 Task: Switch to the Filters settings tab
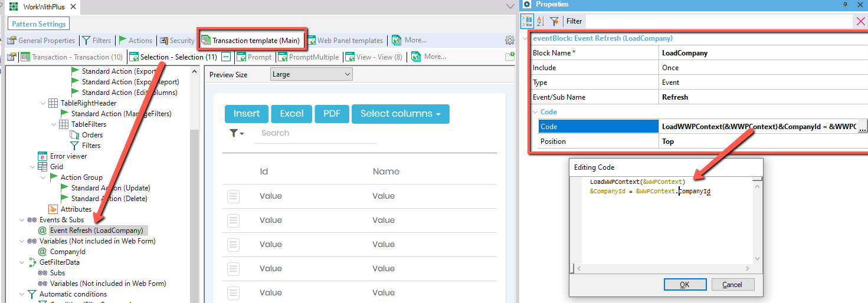(x=96, y=41)
